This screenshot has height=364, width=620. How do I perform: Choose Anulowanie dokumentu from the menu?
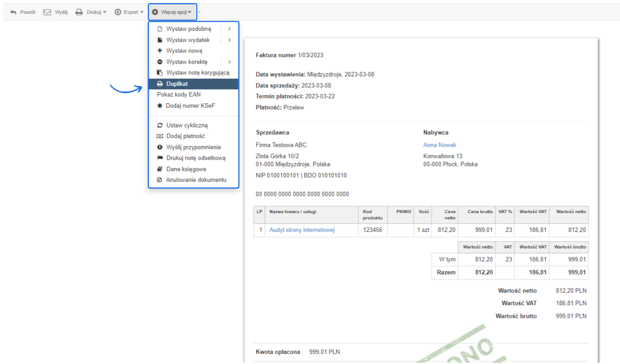[x=196, y=180]
